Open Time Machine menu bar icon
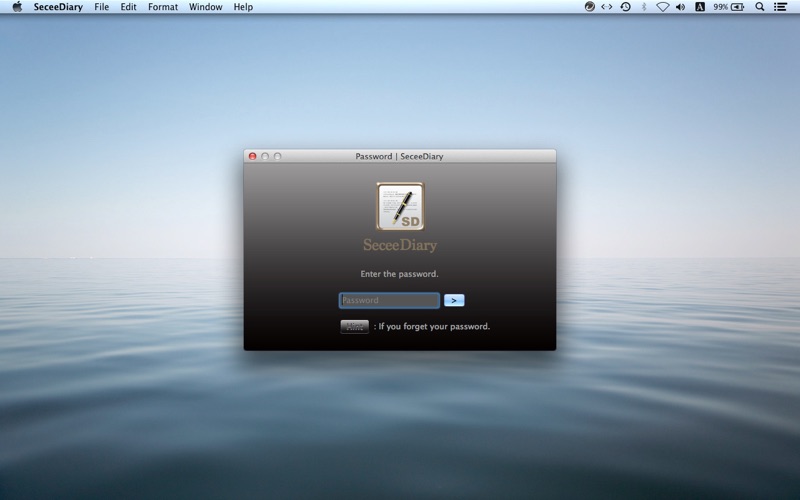The width and height of the screenshot is (800, 500). point(626,7)
